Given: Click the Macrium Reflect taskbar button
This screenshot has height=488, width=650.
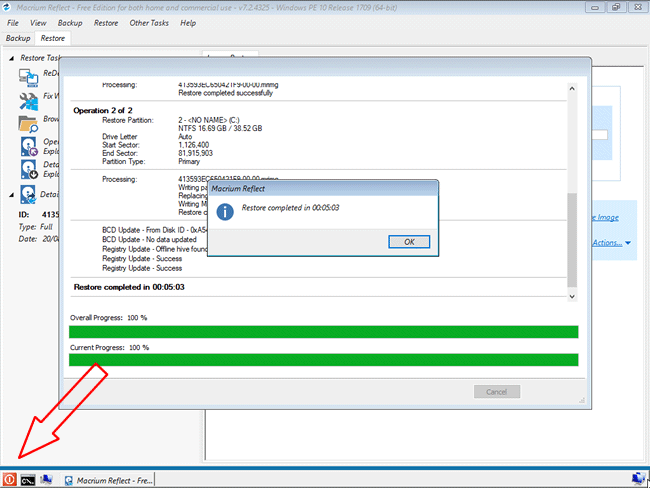Looking at the screenshot, I should [109, 480].
